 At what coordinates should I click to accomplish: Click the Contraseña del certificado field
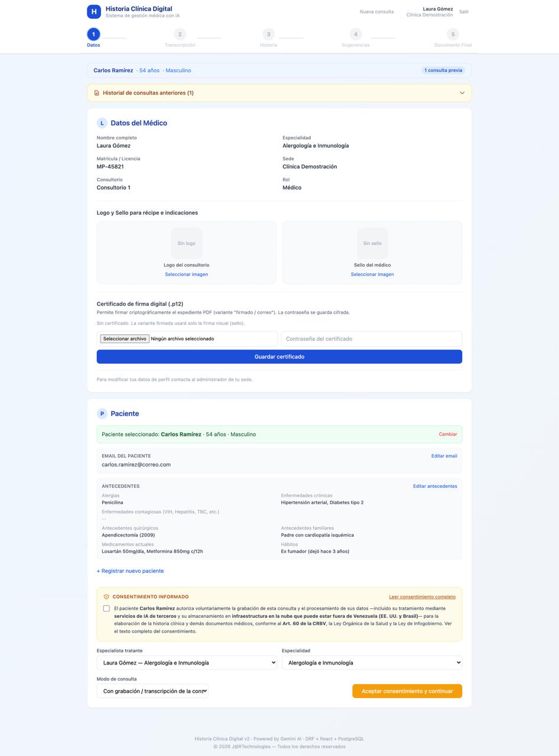[x=372, y=339]
